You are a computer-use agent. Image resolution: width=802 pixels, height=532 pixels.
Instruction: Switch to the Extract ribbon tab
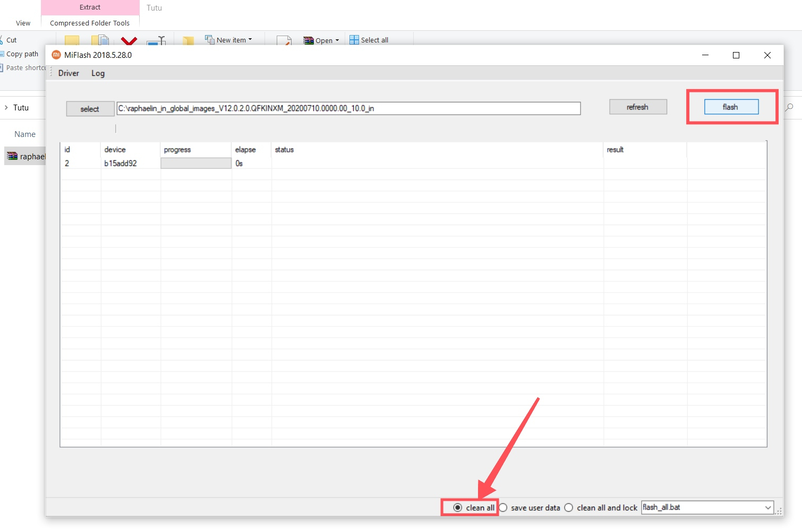click(90, 7)
